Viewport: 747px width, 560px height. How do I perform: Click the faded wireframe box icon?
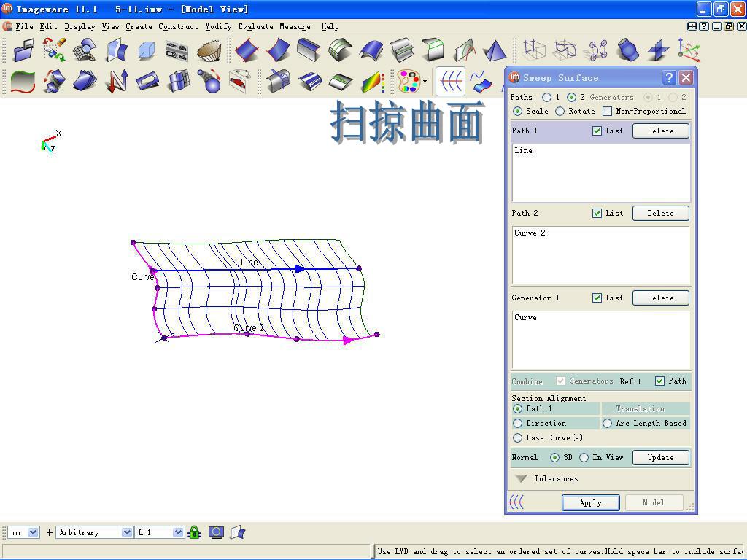pos(533,50)
